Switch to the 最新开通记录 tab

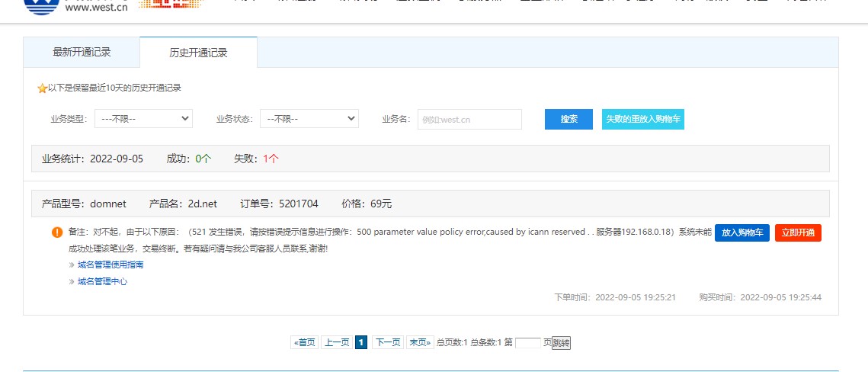coord(82,53)
